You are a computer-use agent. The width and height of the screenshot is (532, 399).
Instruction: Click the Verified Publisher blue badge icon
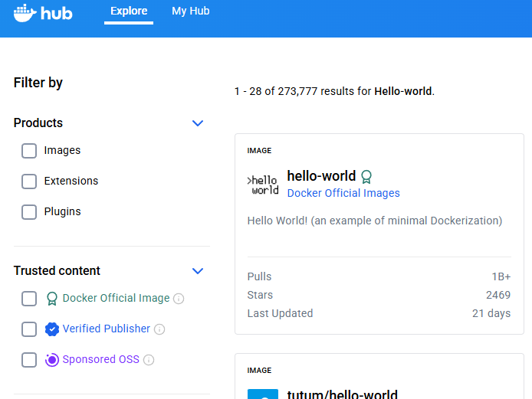point(52,329)
